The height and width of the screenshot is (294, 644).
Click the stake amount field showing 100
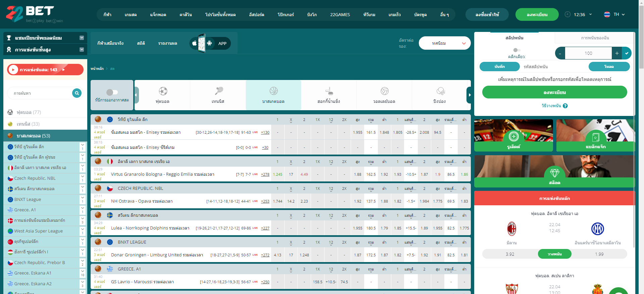(x=588, y=53)
